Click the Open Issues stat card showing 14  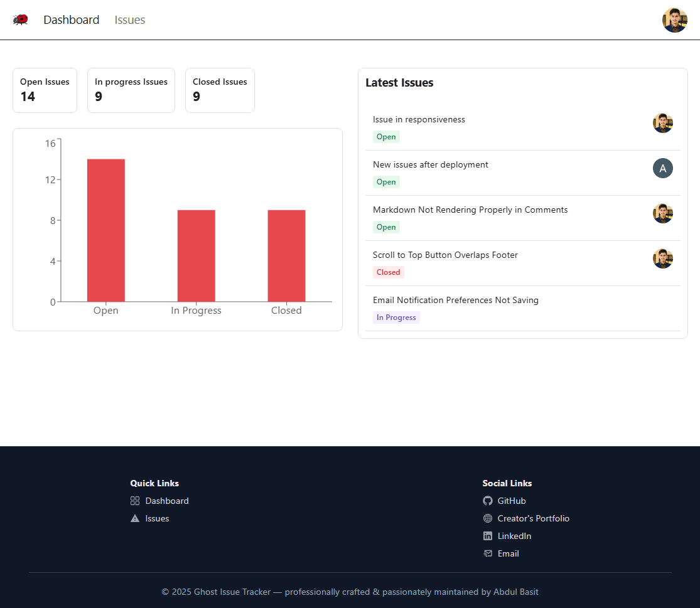point(45,90)
